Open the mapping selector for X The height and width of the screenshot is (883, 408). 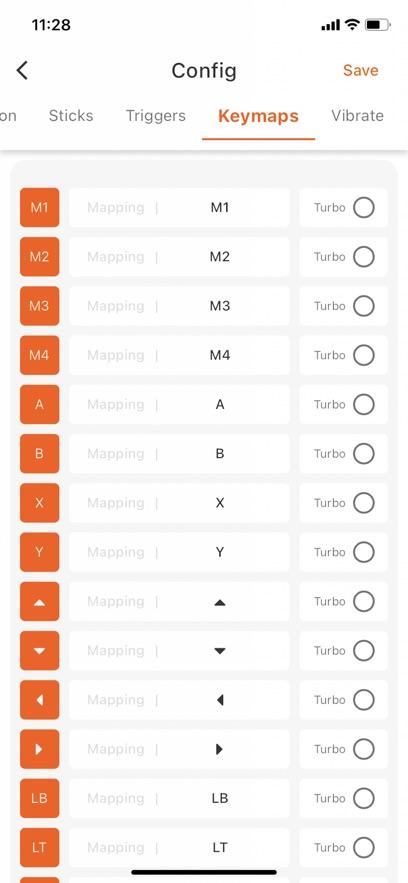[179, 503]
